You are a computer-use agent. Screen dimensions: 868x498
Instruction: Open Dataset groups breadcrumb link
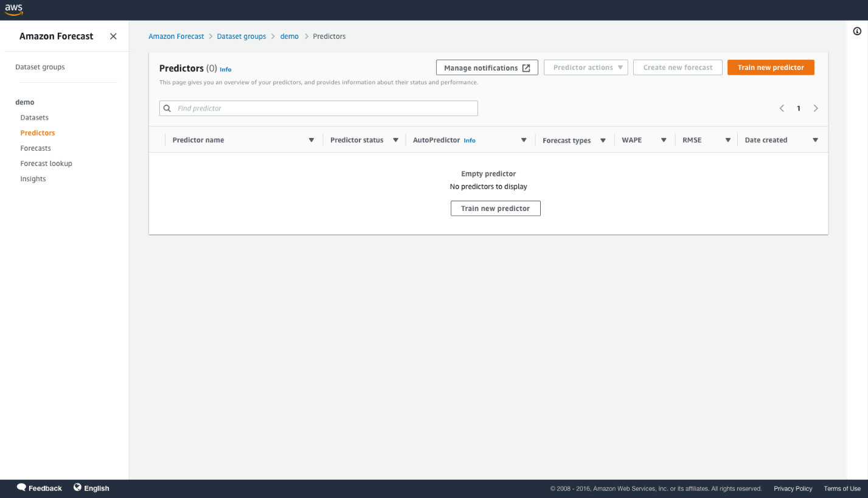click(241, 36)
